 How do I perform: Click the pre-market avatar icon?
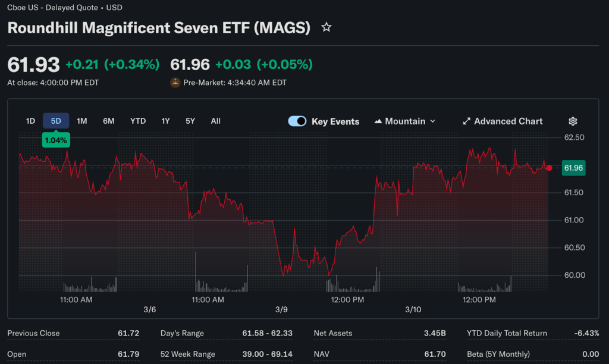tap(175, 83)
